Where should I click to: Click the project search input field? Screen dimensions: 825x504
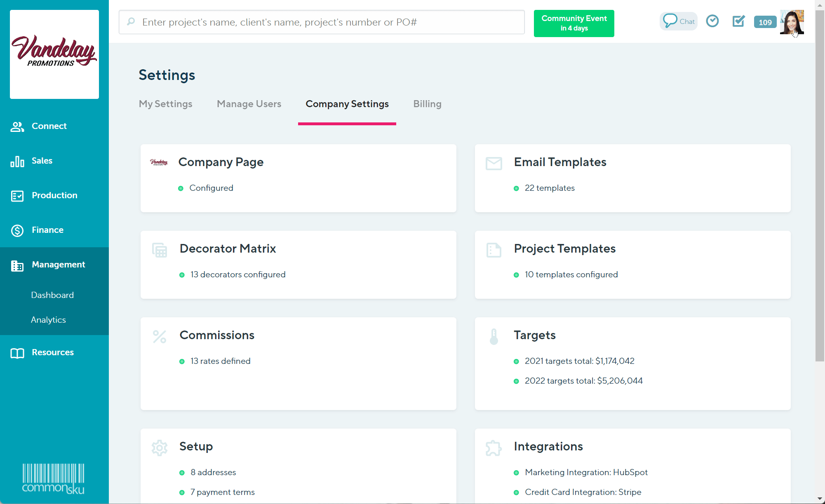pyautogui.click(x=322, y=22)
